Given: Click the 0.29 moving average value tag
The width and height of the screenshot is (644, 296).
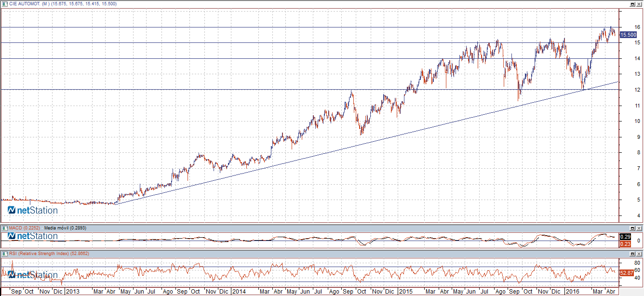Looking at the screenshot, I should coord(625,237).
